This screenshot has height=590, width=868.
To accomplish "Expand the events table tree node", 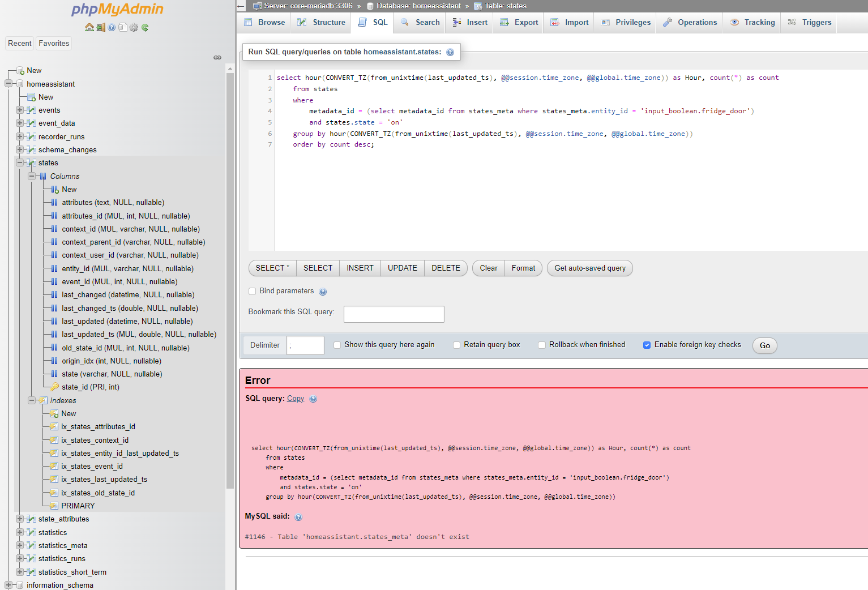I will point(20,110).
